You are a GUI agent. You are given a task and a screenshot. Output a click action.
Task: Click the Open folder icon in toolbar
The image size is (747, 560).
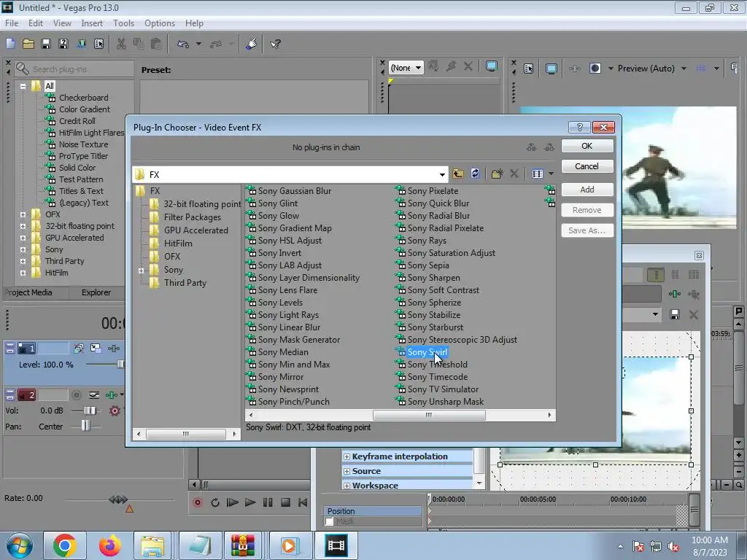tap(28, 44)
